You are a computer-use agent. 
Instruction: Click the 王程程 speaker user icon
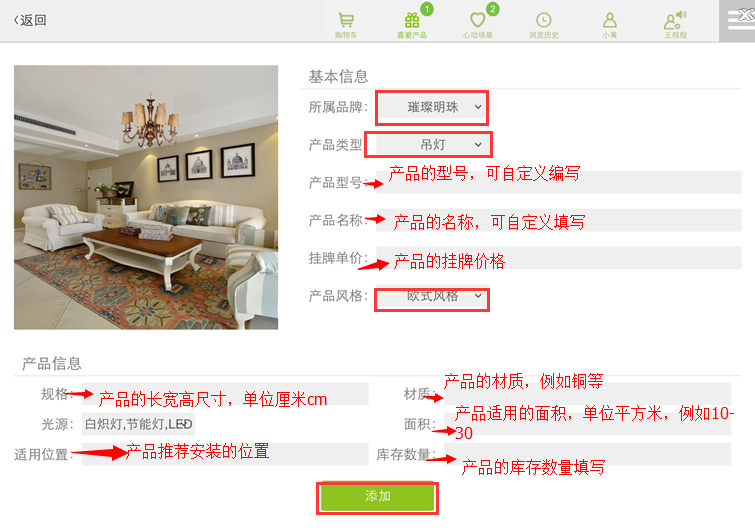tap(675, 20)
